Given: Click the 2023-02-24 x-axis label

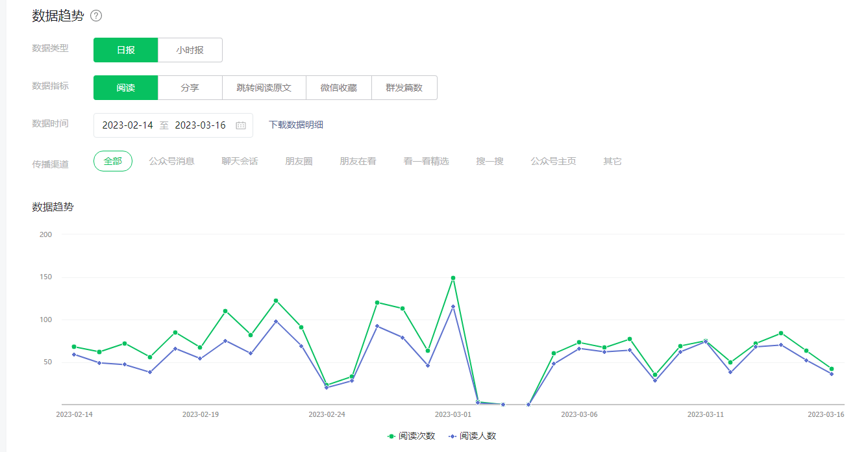Looking at the screenshot, I should 327,414.
